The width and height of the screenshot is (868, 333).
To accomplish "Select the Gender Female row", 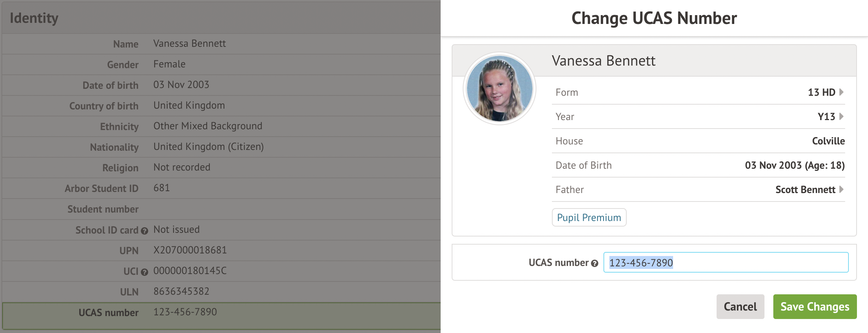I will (x=221, y=64).
